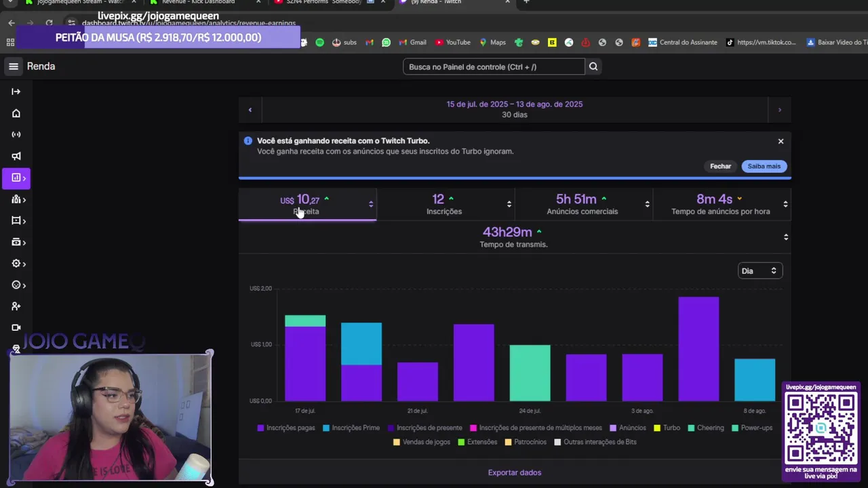This screenshot has height=488, width=868.
Task: Open the Dia granularity dropdown
Action: [x=760, y=271]
